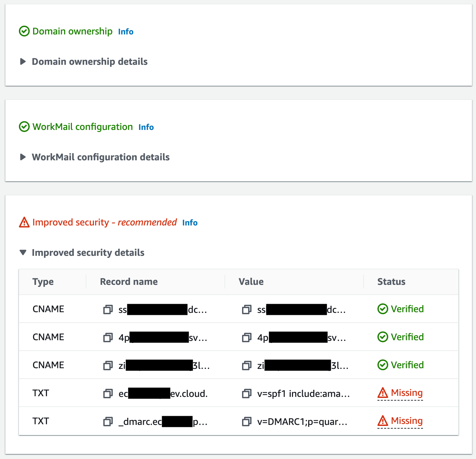Copy value starting with zi

[x=247, y=366]
